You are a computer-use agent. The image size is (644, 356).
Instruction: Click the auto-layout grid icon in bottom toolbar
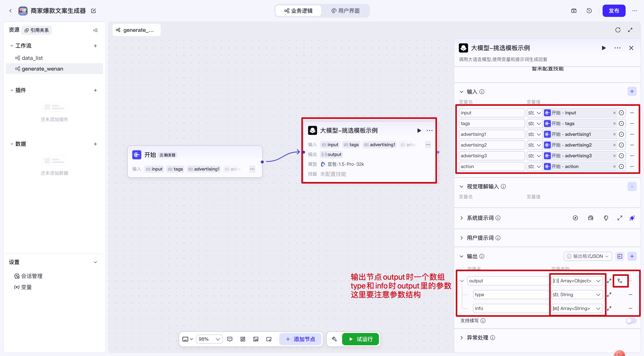[243, 339]
